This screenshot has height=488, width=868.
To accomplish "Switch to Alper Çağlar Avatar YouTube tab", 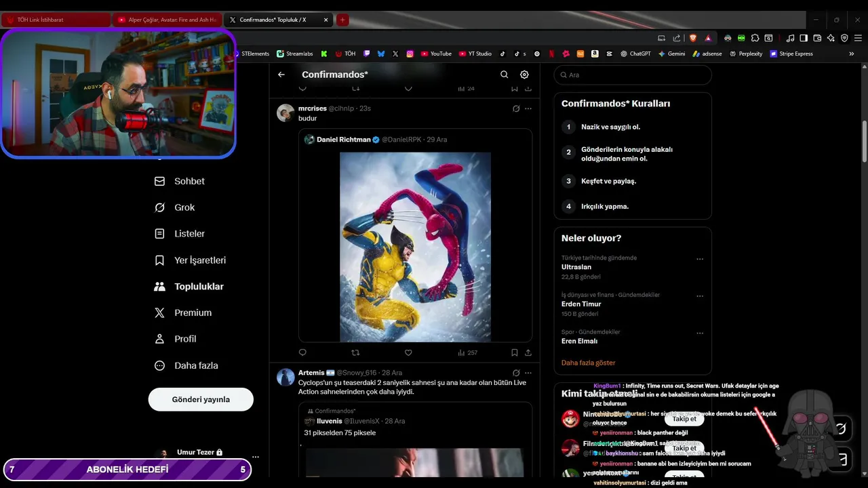I will click(167, 20).
